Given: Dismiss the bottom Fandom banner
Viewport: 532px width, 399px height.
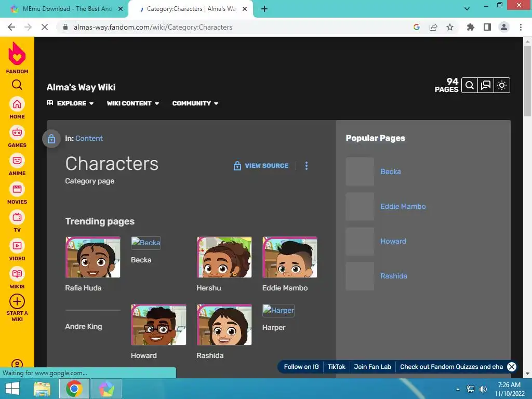Looking at the screenshot, I should click(x=512, y=367).
